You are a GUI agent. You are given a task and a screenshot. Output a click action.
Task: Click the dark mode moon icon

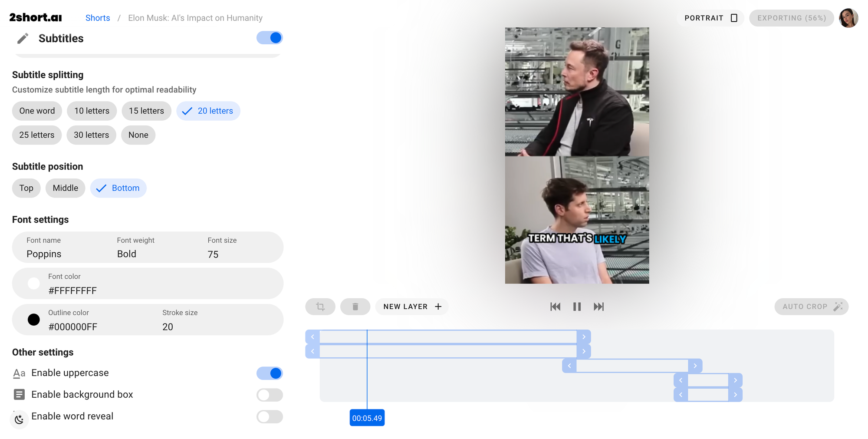click(x=19, y=419)
